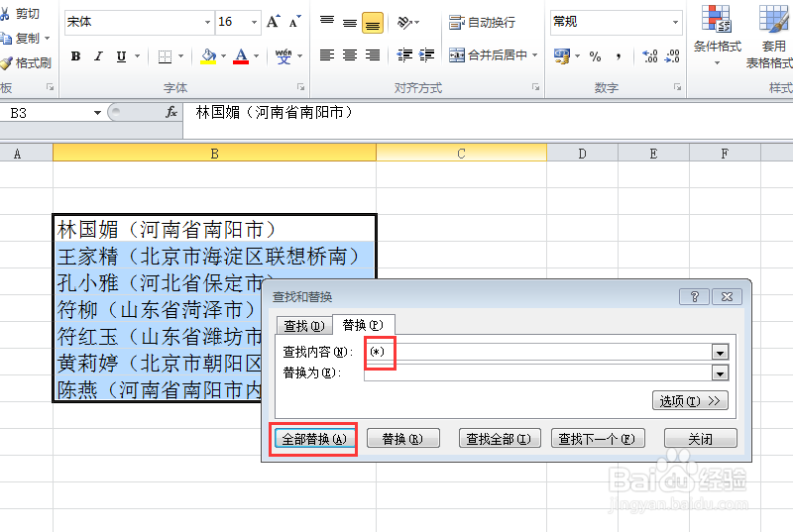Toggle Underline formatting
The width and height of the screenshot is (793, 532).
[121, 56]
